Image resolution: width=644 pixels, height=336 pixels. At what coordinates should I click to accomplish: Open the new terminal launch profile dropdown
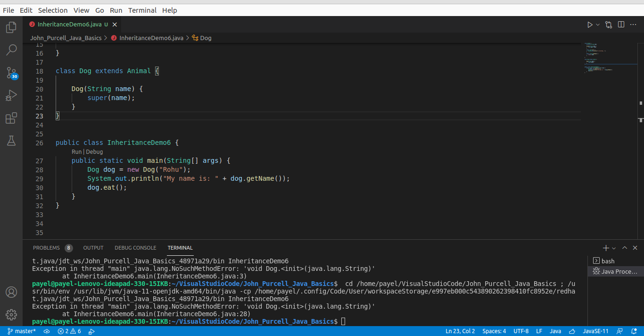(x=614, y=248)
